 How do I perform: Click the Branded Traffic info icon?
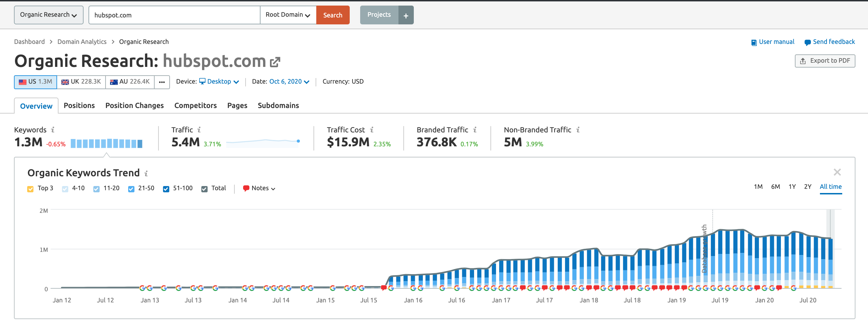[x=475, y=130]
